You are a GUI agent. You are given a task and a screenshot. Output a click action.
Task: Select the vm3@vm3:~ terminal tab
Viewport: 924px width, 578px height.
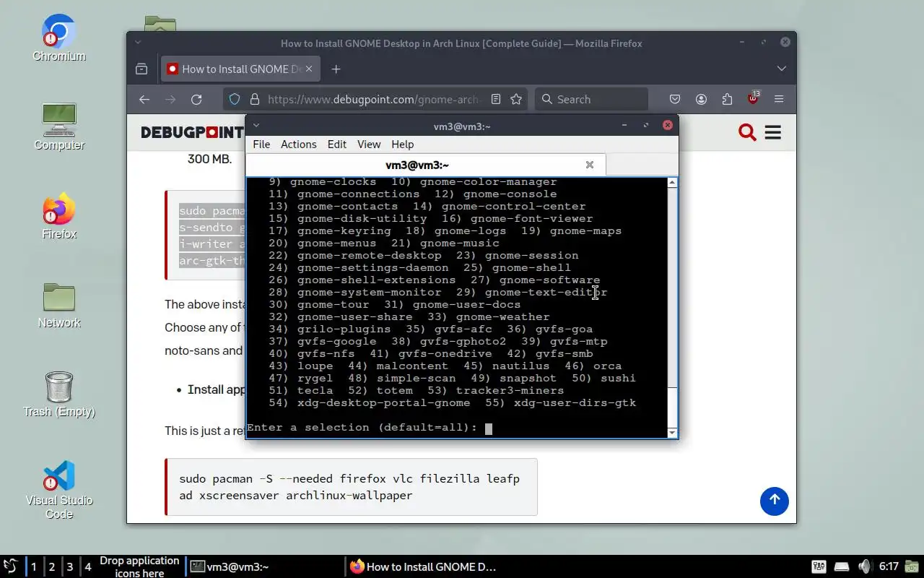[426, 165]
